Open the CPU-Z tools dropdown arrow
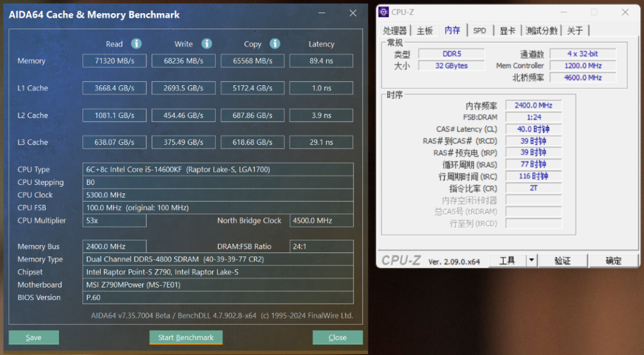This screenshot has width=644, height=355. (x=532, y=260)
